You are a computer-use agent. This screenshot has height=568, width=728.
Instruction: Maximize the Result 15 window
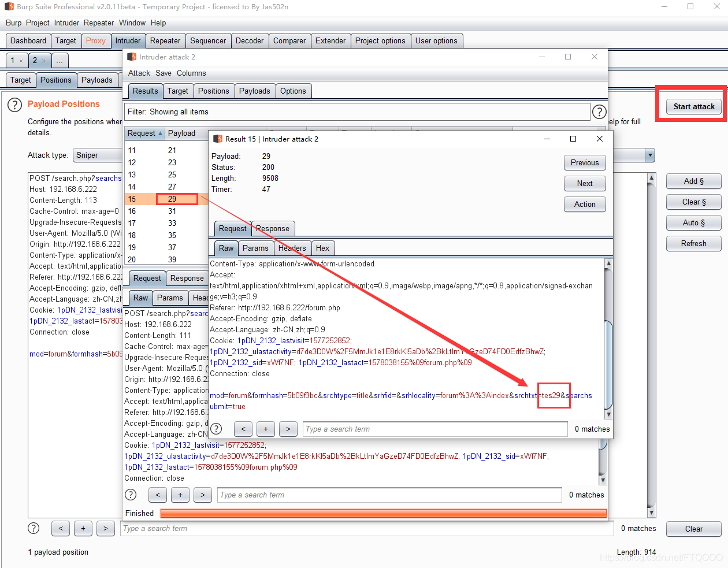click(573, 139)
